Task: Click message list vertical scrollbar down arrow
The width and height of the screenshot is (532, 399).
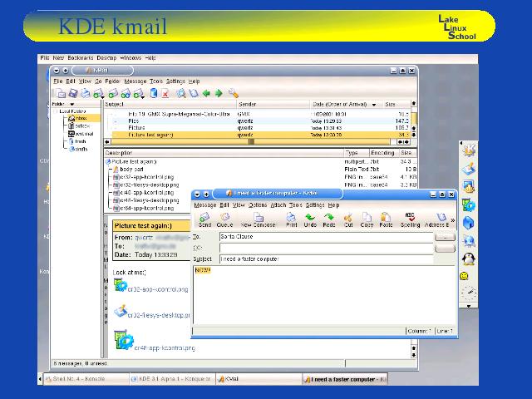Action: [414, 135]
